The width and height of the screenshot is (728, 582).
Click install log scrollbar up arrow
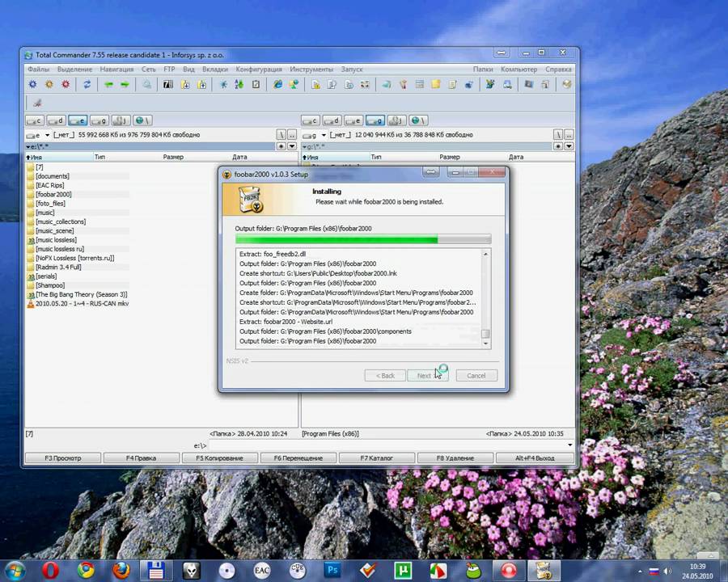point(485,254)
